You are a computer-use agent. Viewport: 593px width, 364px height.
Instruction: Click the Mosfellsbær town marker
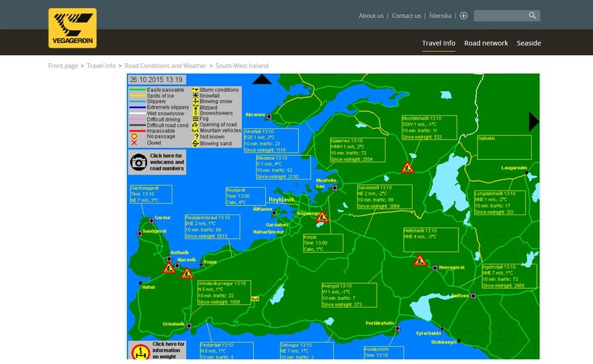point(334,187)
